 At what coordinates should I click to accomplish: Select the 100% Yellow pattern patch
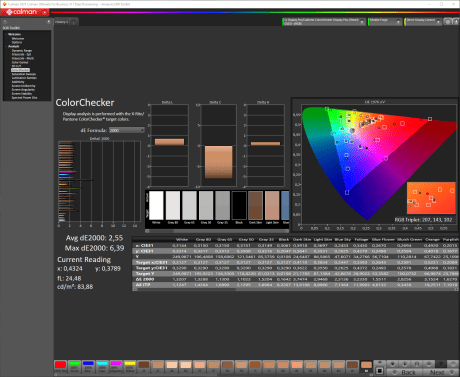coord(130,366)
